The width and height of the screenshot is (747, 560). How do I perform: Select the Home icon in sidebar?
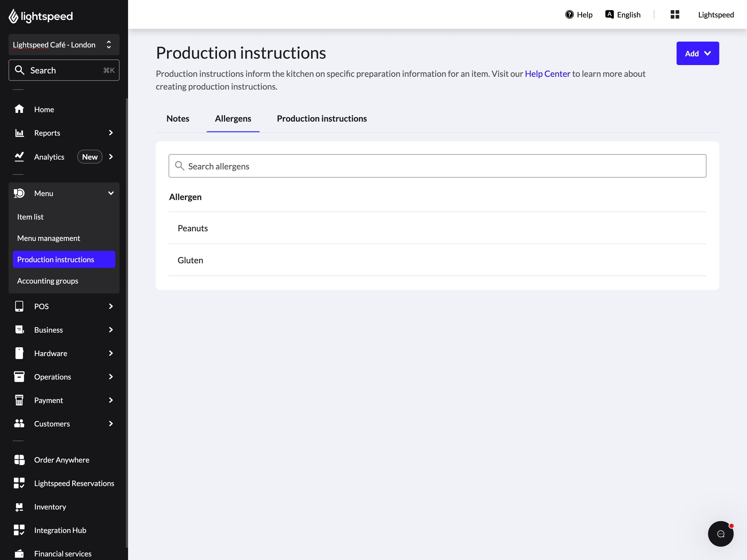point(19,109)
